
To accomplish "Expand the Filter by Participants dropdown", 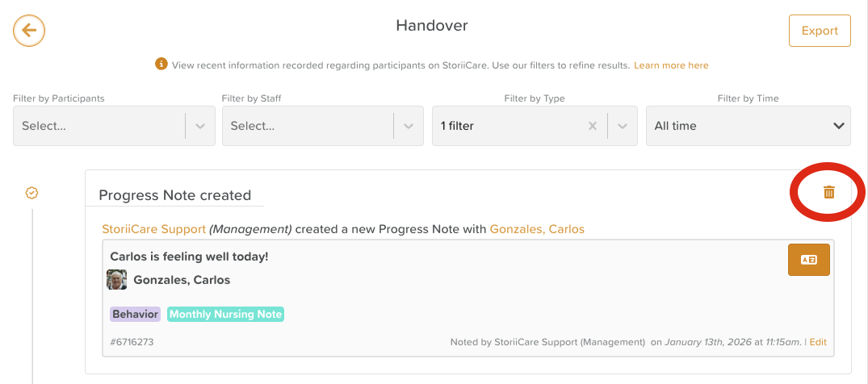I will pos(200,126).
